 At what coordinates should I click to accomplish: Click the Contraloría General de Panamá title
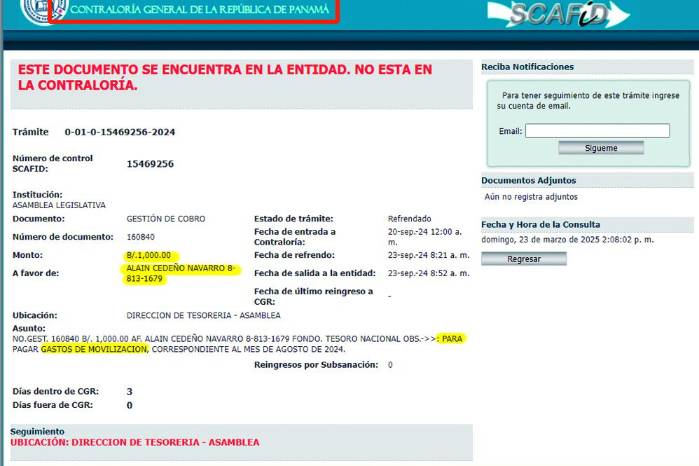click(200, 9)
